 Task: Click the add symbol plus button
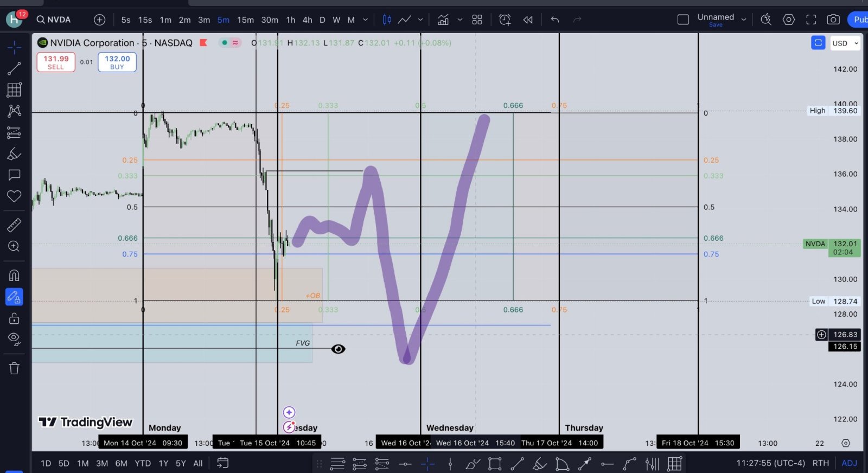coord(99,20)
